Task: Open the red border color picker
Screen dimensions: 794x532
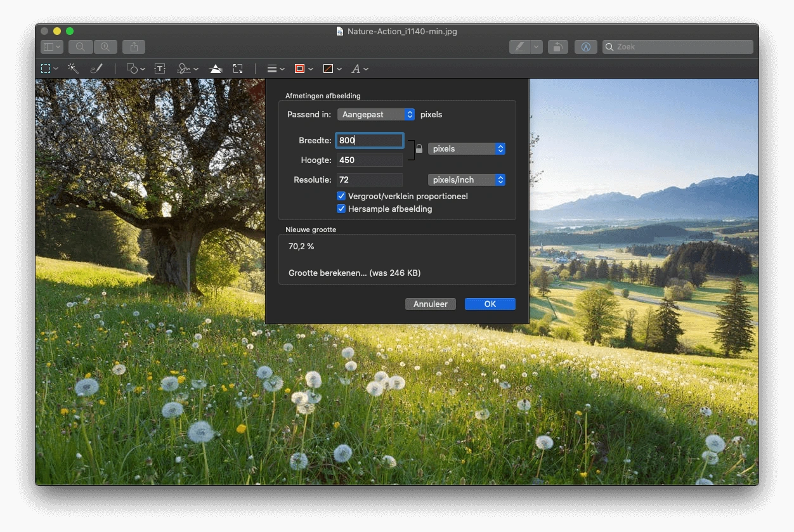Action: pyautogui.click(x=300, y=68)
